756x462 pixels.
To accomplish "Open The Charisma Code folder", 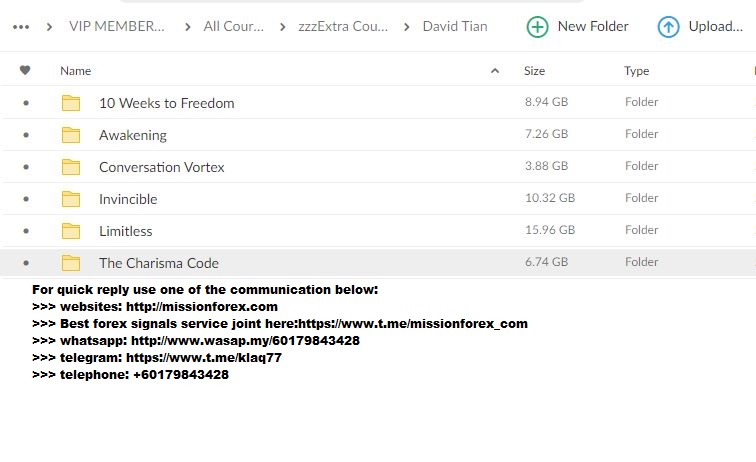I will click(x=159, y=263).
